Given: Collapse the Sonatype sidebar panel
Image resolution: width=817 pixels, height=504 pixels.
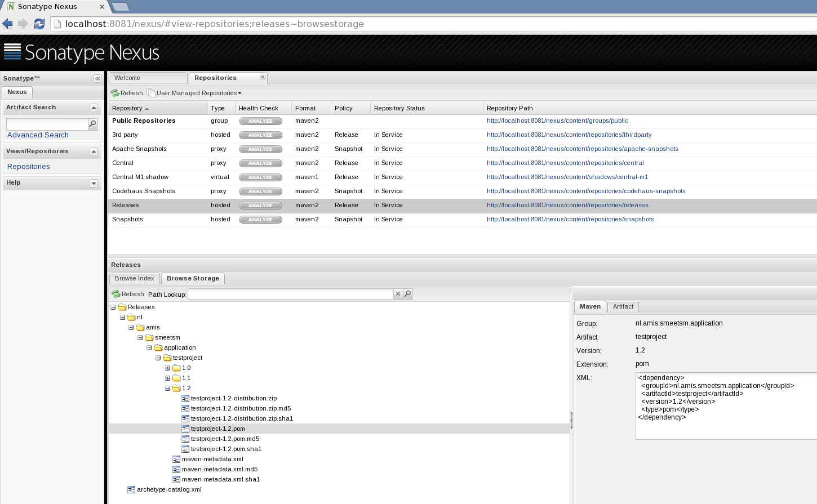Looking at the screenshot, I should click(97, 78).
